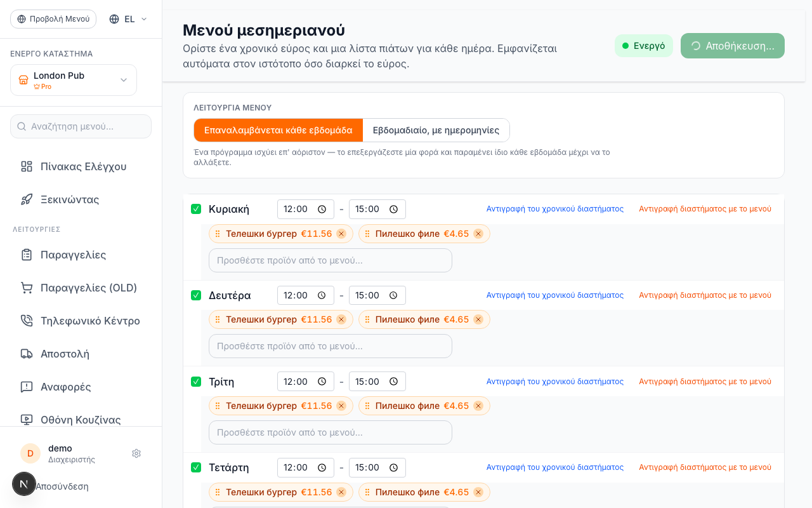Select Επαναλαμβάνεται κάθε εβδομάδα mode
812x508 pixels.
278,130
